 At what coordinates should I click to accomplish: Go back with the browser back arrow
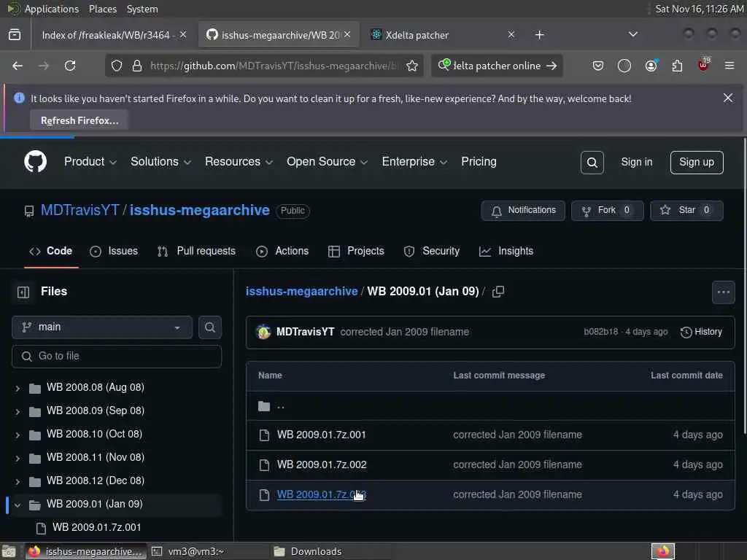click(18, 66)
